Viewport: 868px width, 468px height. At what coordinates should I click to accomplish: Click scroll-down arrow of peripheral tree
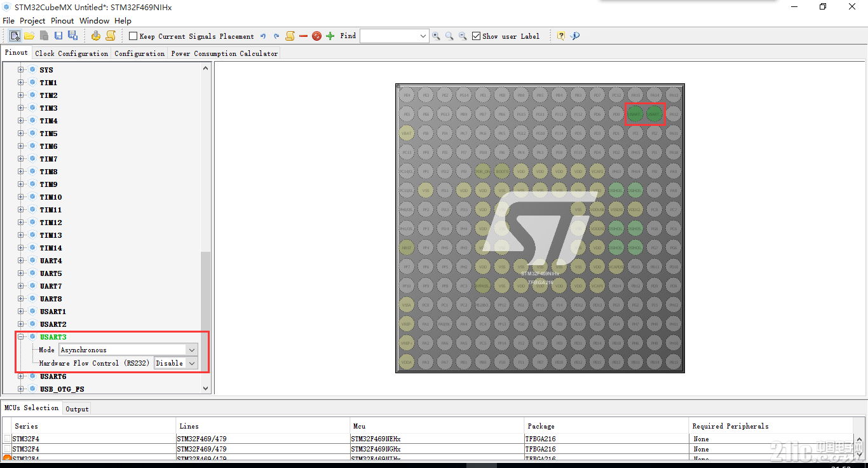click(205, 388)
